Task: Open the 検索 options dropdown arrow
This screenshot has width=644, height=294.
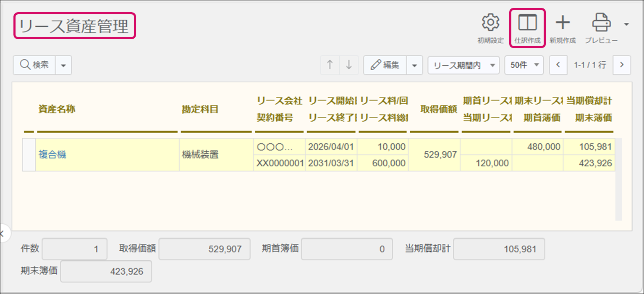Action: tap(63, 66)
